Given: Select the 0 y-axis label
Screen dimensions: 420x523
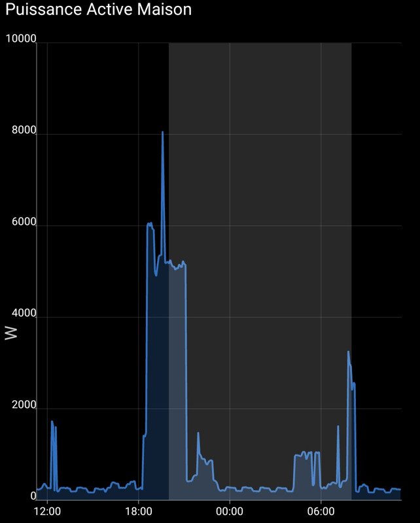Looking at the screenshot, I should [33, 496].
